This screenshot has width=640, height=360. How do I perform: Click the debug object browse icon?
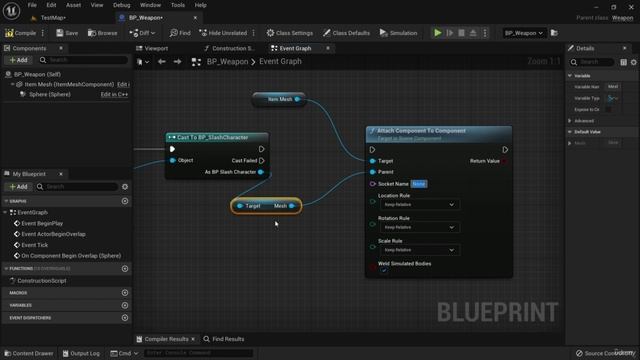pos(554,33)
